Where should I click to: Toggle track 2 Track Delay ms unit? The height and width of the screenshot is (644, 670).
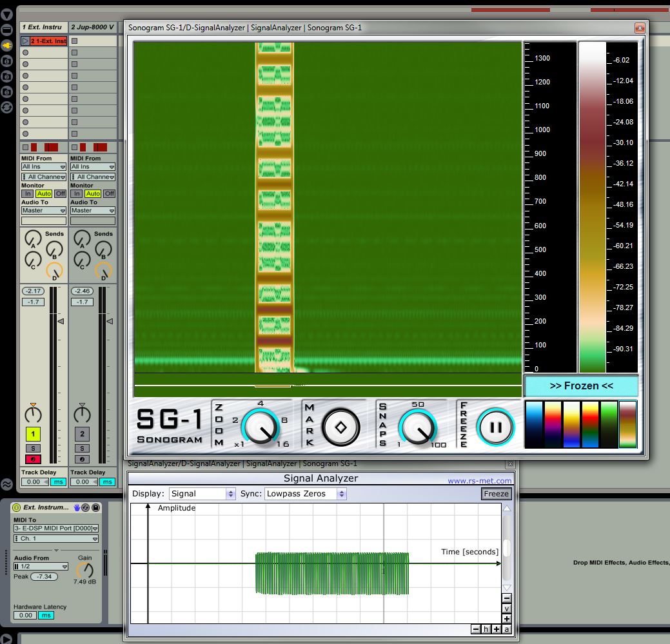click(x=107, y=482)
